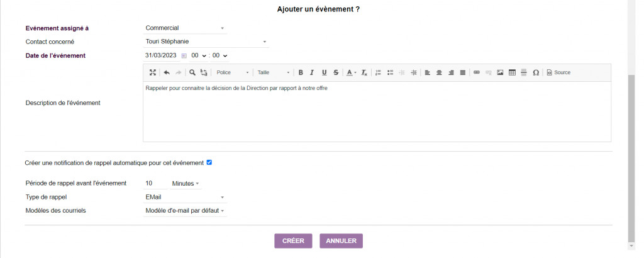Screen dimensions: 644x258
Task: Toggle bold formatting
Action: tap(301, 72)
